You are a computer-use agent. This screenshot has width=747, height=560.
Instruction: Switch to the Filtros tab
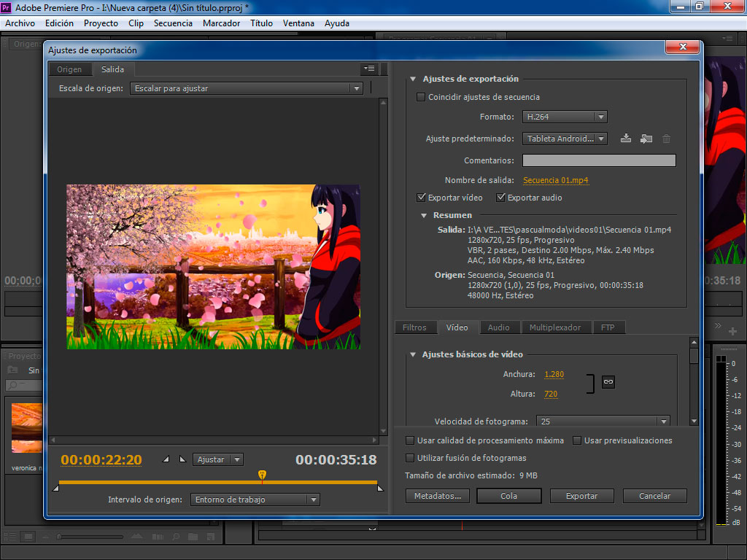(414, 327)
